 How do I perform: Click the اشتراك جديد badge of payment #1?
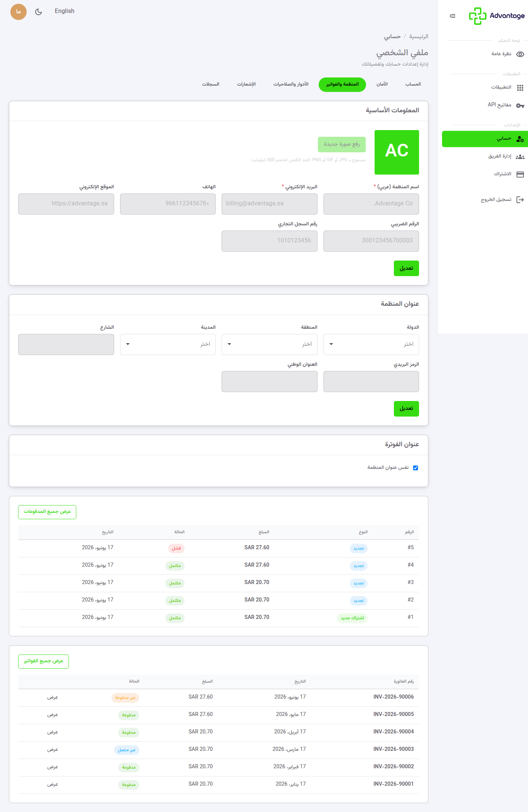pos(352,618)
